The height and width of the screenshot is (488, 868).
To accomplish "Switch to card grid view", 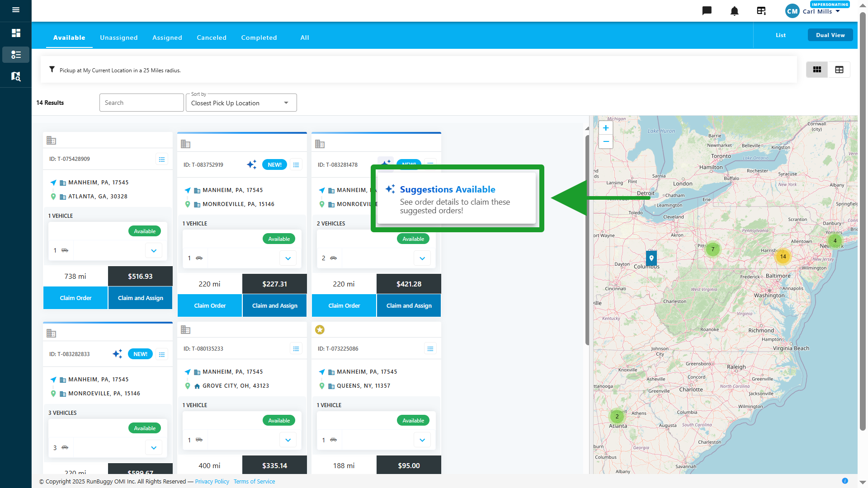I will coord(817,70).
